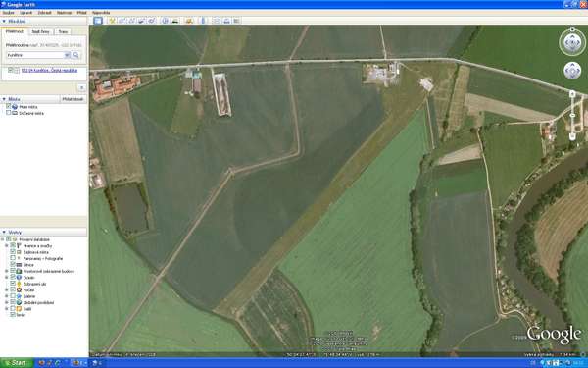Click the Print toolbar icon
Image resolution: width=588 pixels, height=368 pixels.
226,21
